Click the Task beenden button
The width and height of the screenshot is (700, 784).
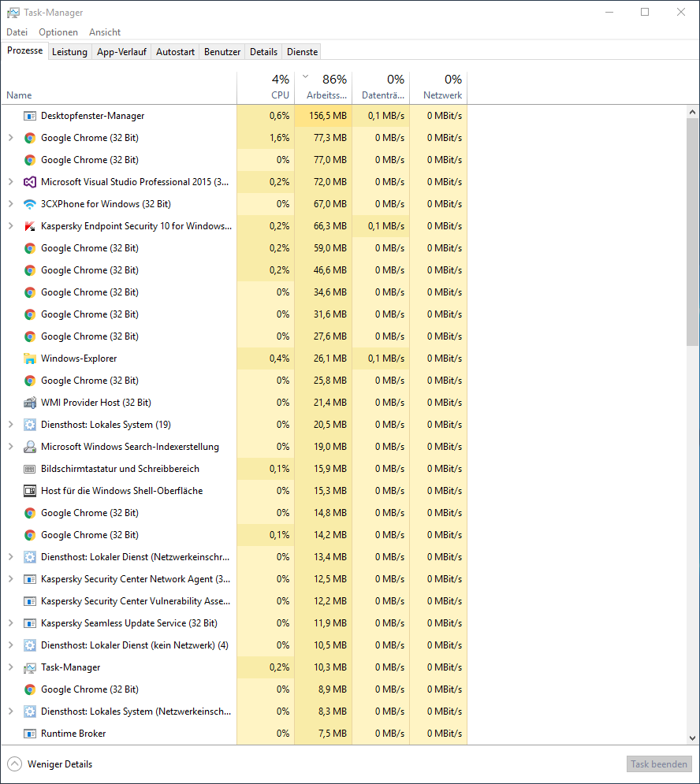coord(659,764)
